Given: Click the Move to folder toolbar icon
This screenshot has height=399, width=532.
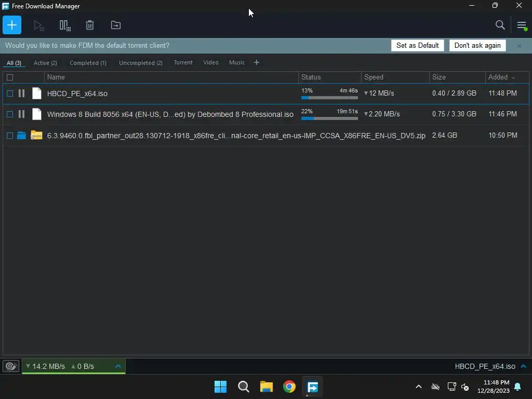Looking at the screenshot, I should [x=116, y=25].
